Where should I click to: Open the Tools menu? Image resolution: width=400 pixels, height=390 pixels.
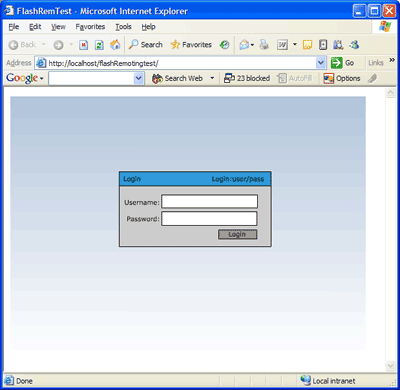pos(123,27)
